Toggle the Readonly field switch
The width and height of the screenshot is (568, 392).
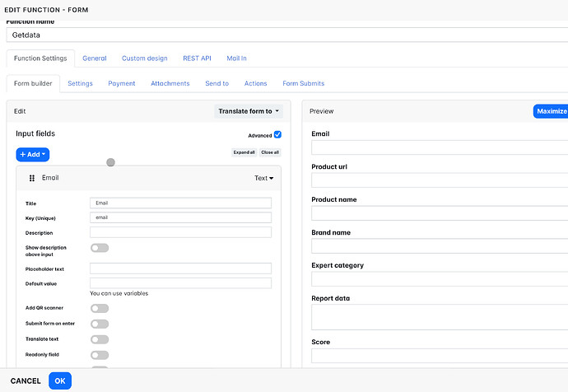pos(100,355)
